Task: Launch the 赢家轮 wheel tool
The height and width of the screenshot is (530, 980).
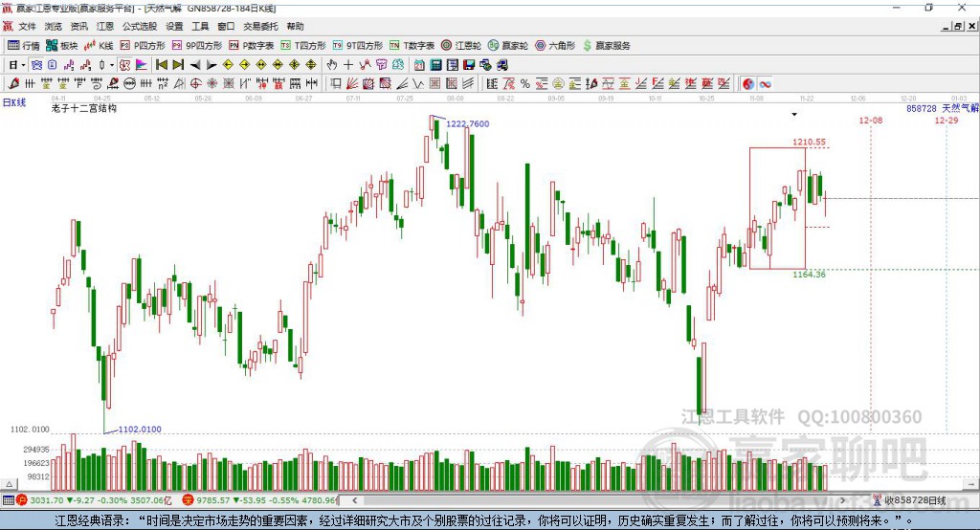Action: click(x=508, y=46)
